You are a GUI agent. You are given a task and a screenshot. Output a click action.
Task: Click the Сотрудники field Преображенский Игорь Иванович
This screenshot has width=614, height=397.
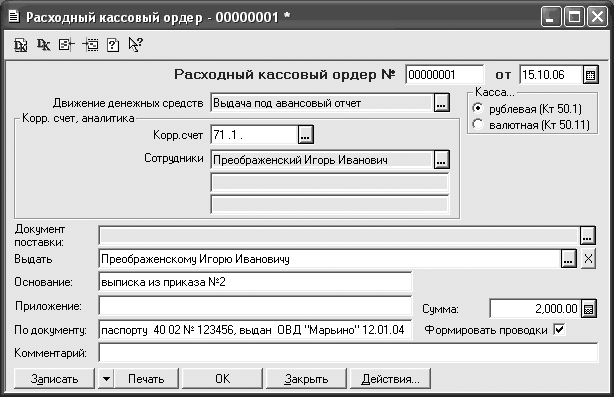(322, 160)
